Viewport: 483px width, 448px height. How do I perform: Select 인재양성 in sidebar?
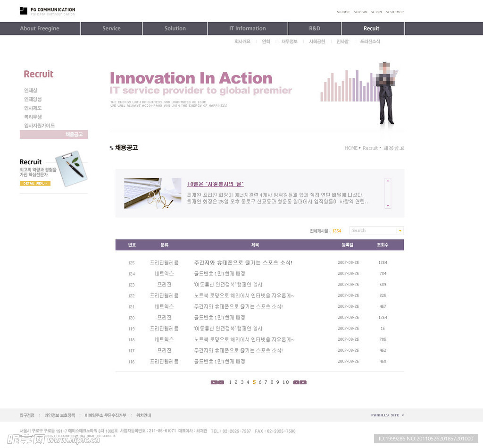pyautogui.click(x=33, y=99)
